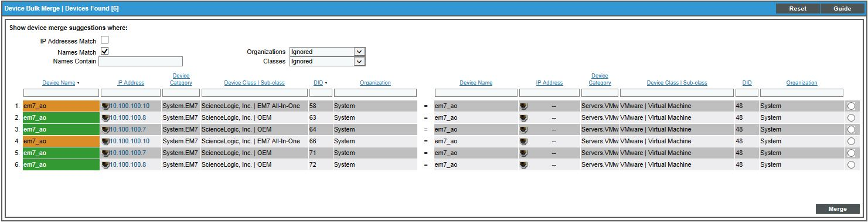
Task: Click device icon beside 10.100.100.8 in row 6
Action: point(105,165)
